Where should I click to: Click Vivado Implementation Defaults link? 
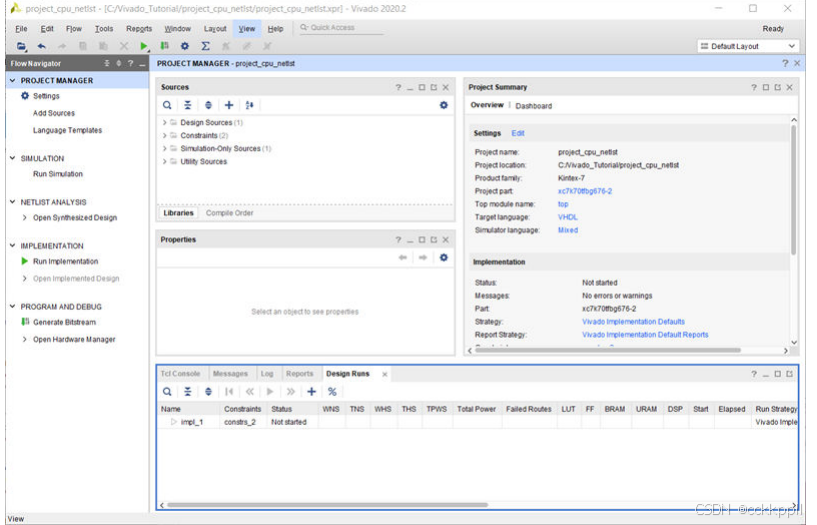pyautogui.click(x=633, y=322)
